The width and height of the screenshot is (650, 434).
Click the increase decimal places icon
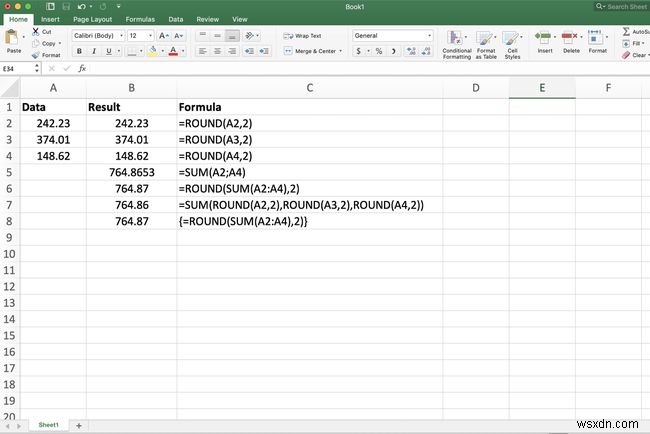[x=411, y=51]
